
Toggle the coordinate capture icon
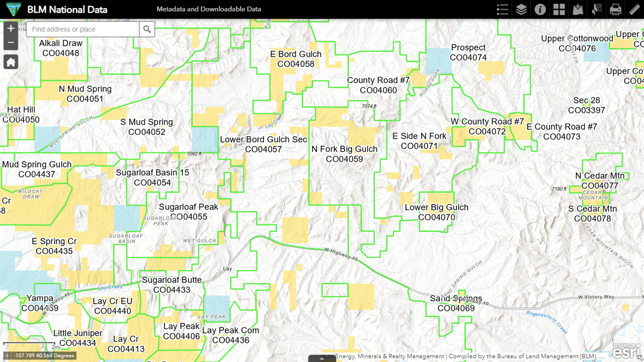point(8,355)
